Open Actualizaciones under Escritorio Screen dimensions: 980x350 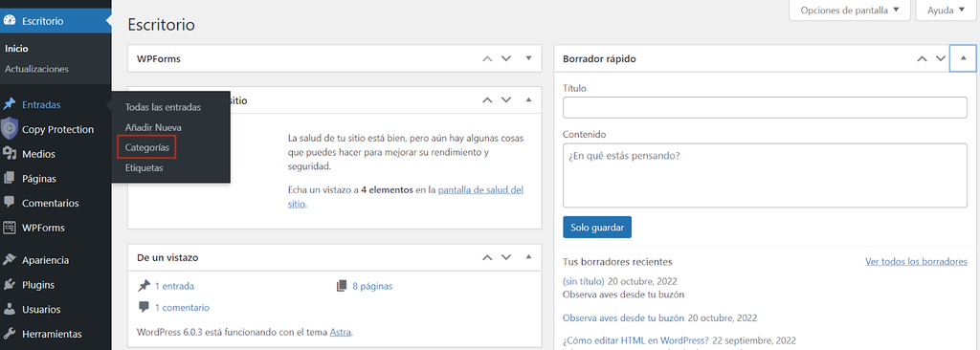(x=37, y=69)
